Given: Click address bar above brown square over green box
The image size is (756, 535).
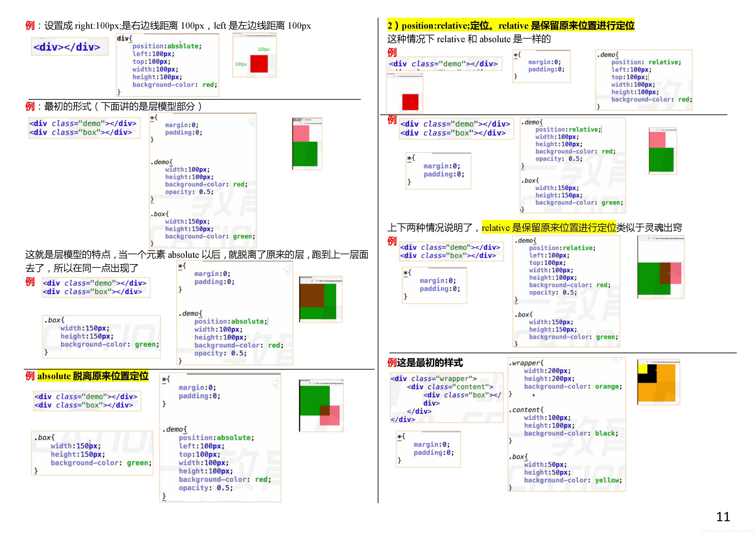Looking at the screenshot, I should [330, 281].
